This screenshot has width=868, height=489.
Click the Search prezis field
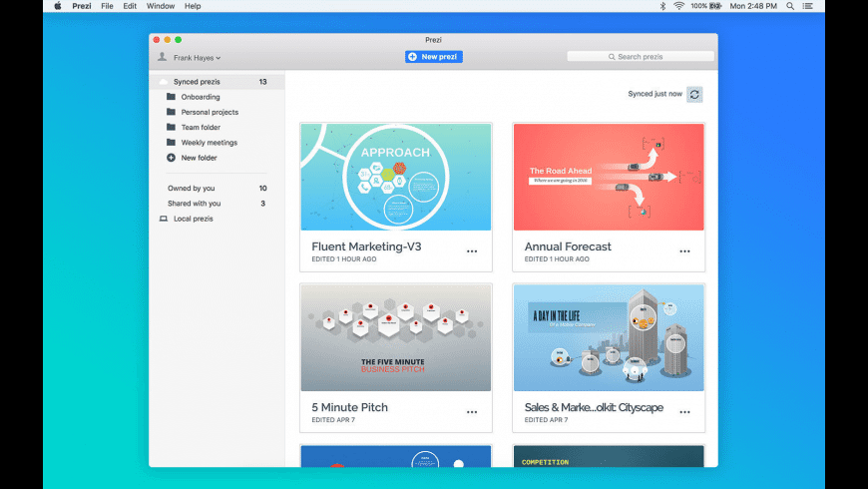641,57
